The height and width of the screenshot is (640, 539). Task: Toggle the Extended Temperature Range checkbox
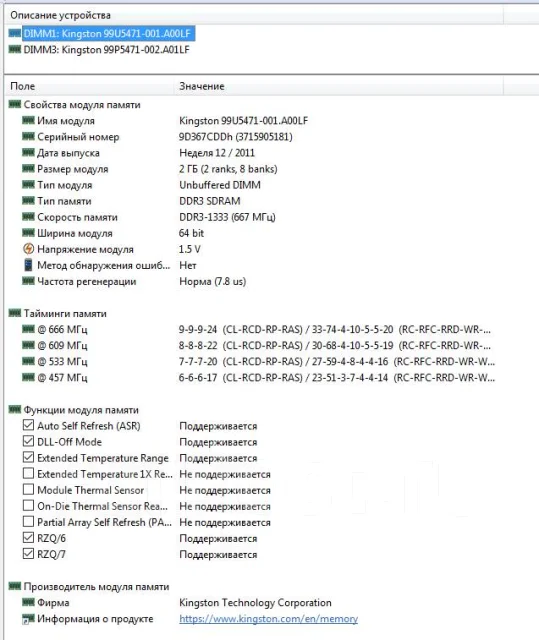pos(28,458)
